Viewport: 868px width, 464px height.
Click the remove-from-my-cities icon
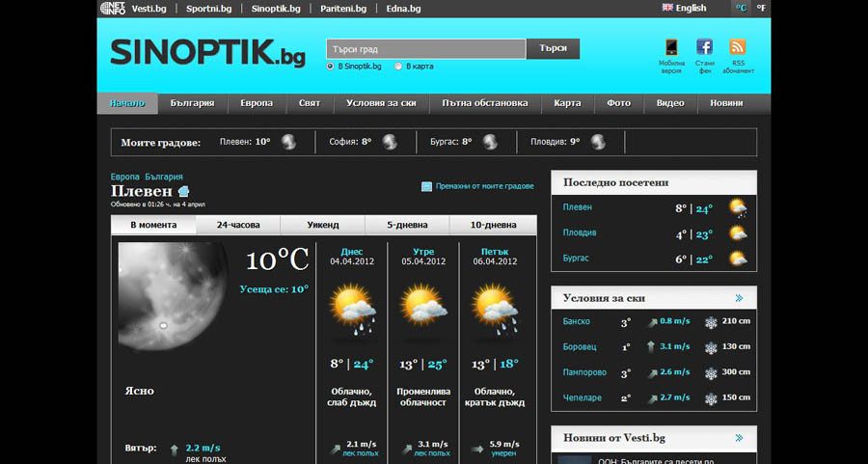[426, 186]
